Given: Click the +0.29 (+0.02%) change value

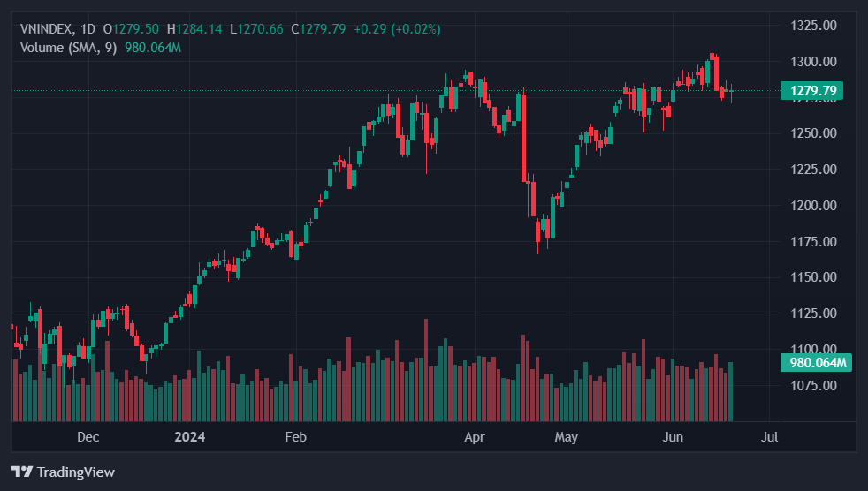Looking at the screenshot, I should (397, 29).
